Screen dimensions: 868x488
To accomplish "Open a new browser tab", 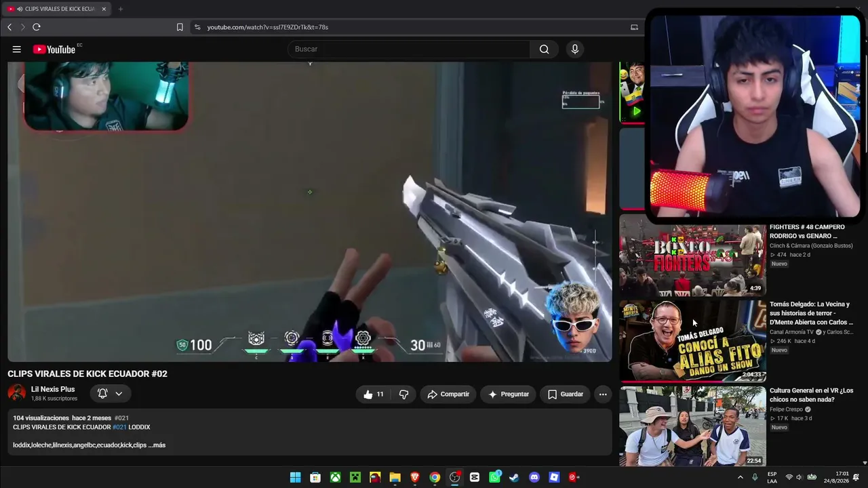I will tap(121, 9).
